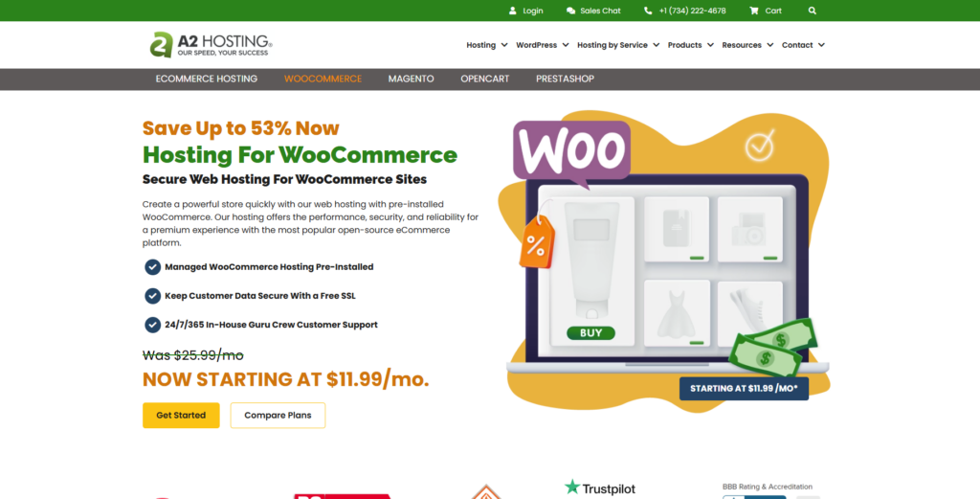Viewport: 980px width, 499px height.
Task: Select the OpenCart tab
Action: 485,79
